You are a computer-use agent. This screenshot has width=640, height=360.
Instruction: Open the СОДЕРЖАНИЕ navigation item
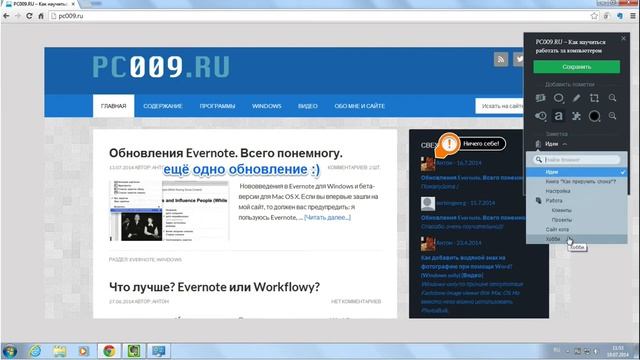162,106
